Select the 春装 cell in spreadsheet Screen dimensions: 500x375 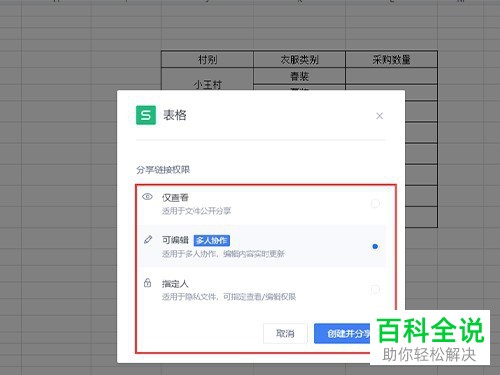(x=299, y=76)
